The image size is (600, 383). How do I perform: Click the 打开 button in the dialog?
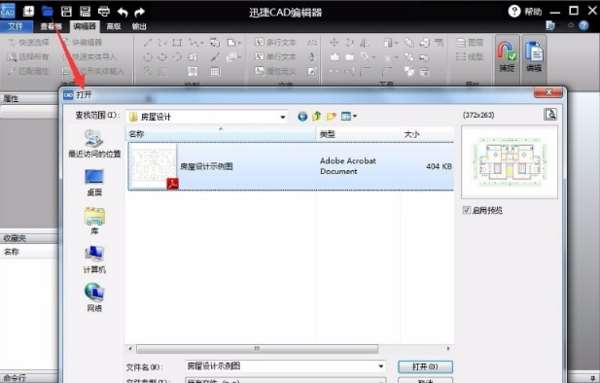tap(425, 367)
